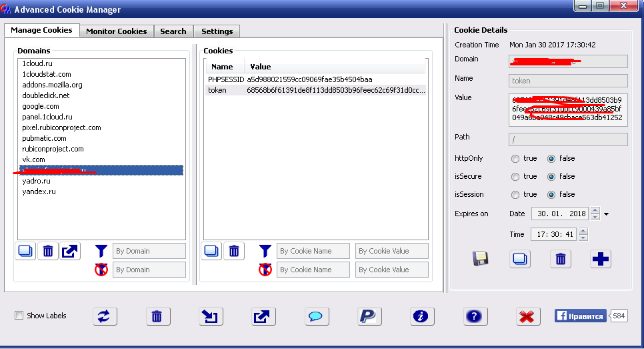The height and width of the screenshot is (349, 644).
Task: Export selected domain cookies
Action: coord(70,251)
